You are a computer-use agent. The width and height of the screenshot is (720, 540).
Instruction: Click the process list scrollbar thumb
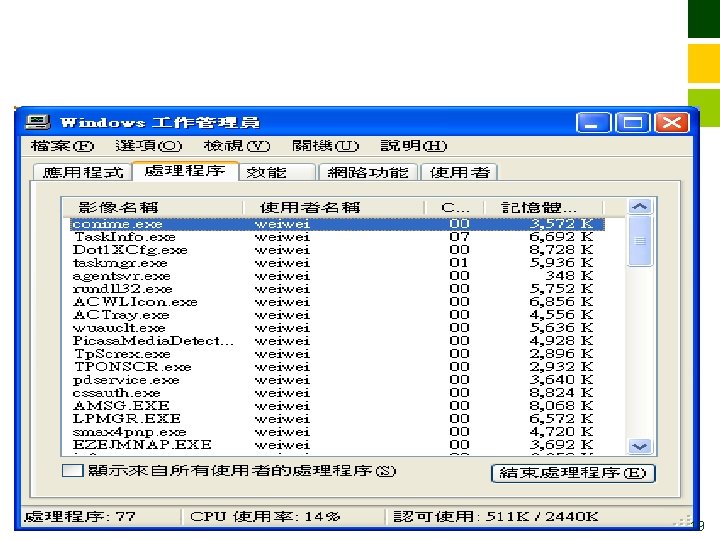point(640,241)
